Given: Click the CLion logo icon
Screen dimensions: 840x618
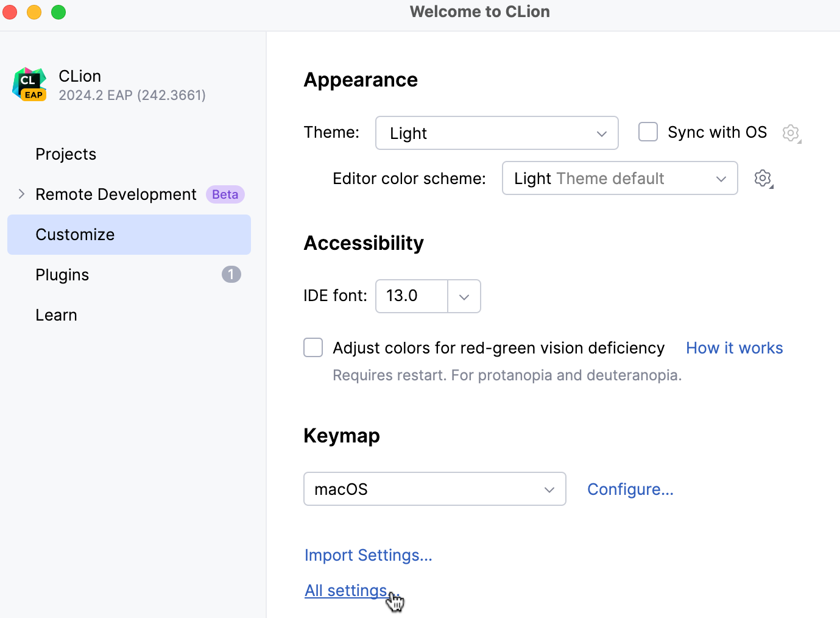Looking at the screenshot, I should pos(29,84).
